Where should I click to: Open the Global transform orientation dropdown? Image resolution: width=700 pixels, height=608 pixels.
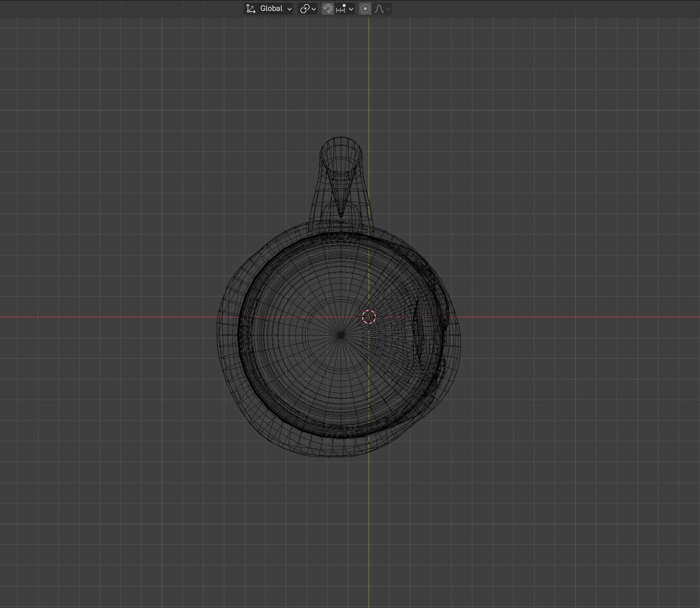point(269,9)
